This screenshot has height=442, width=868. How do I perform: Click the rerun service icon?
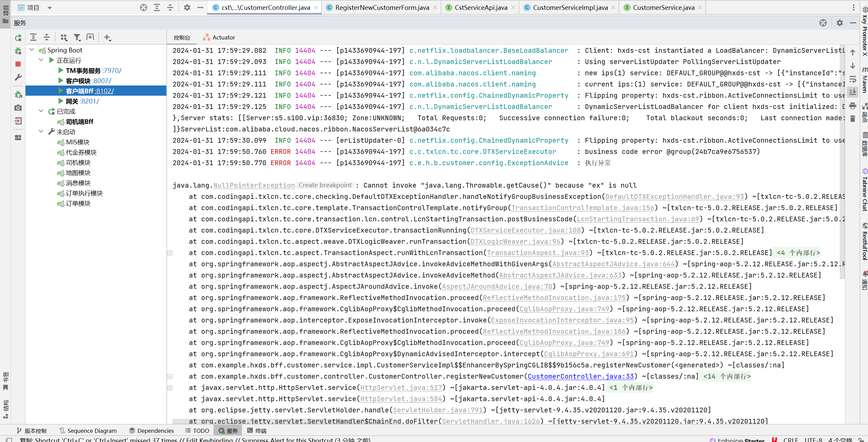pyautogui.click(x=18, y=38)
